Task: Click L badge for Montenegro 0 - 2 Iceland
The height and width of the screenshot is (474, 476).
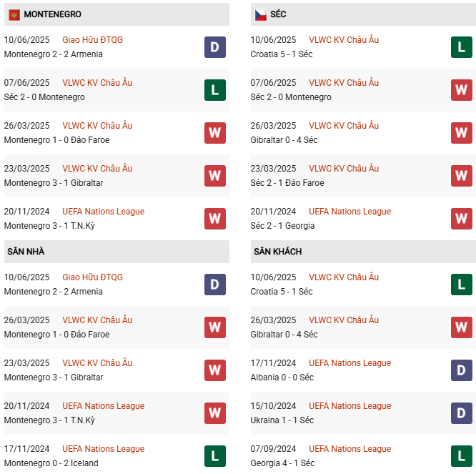Action: tap(214, 456)
